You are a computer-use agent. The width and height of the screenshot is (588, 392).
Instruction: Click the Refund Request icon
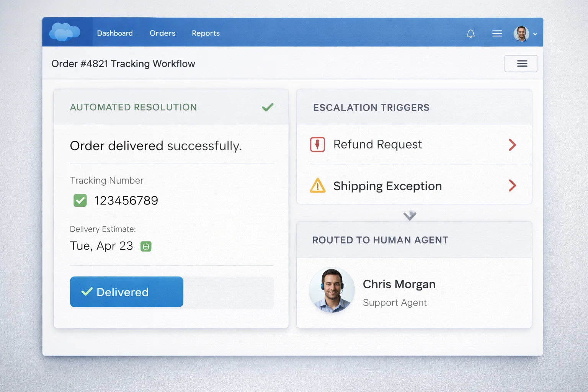coord(317,144)
